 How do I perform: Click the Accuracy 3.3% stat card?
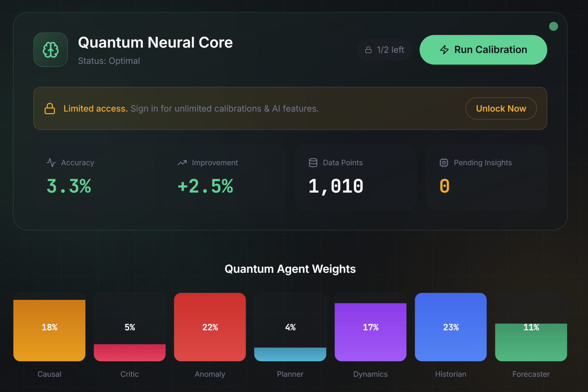tap(94, 178)
